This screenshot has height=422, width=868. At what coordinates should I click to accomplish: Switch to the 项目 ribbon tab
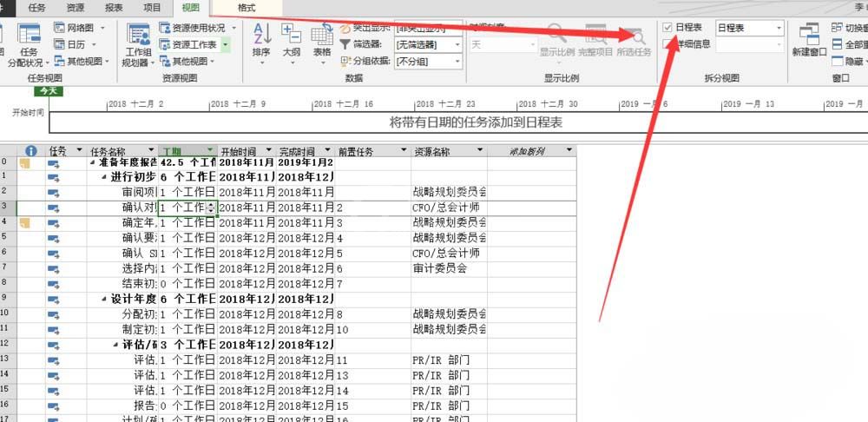[x=152, y=8]
